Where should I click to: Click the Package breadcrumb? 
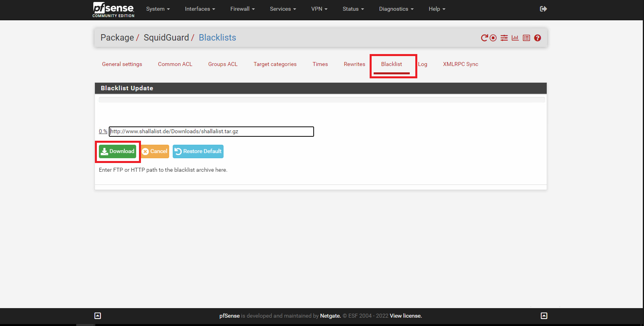[117, 37]
